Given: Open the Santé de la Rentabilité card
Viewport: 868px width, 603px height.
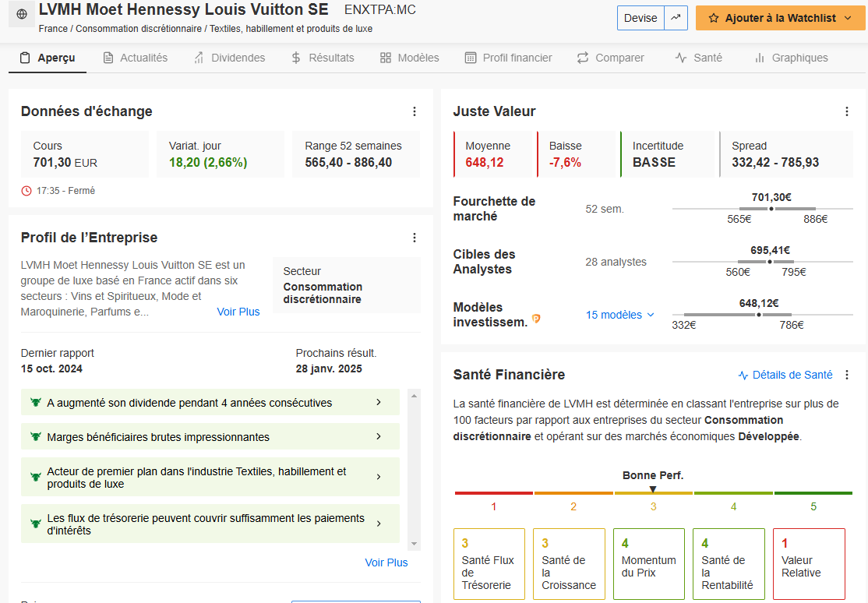Looking at the screenshot, I should [729, 564].
